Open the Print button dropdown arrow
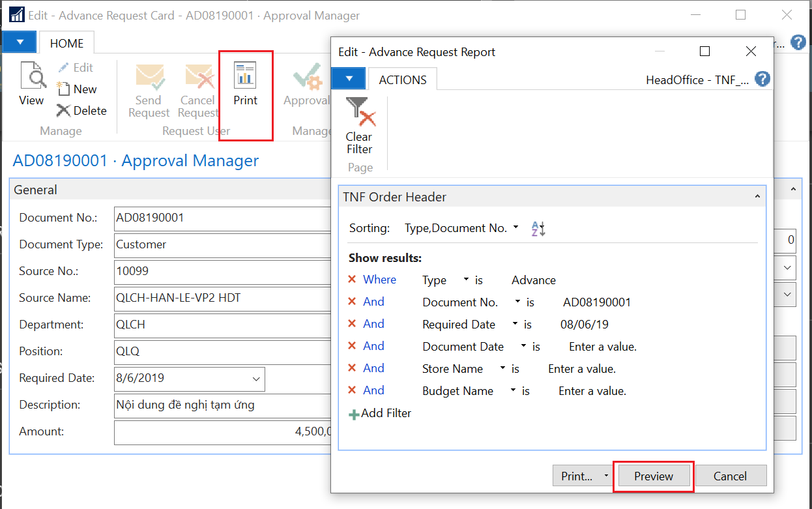 pyautogui.click(x=606, y=476)
